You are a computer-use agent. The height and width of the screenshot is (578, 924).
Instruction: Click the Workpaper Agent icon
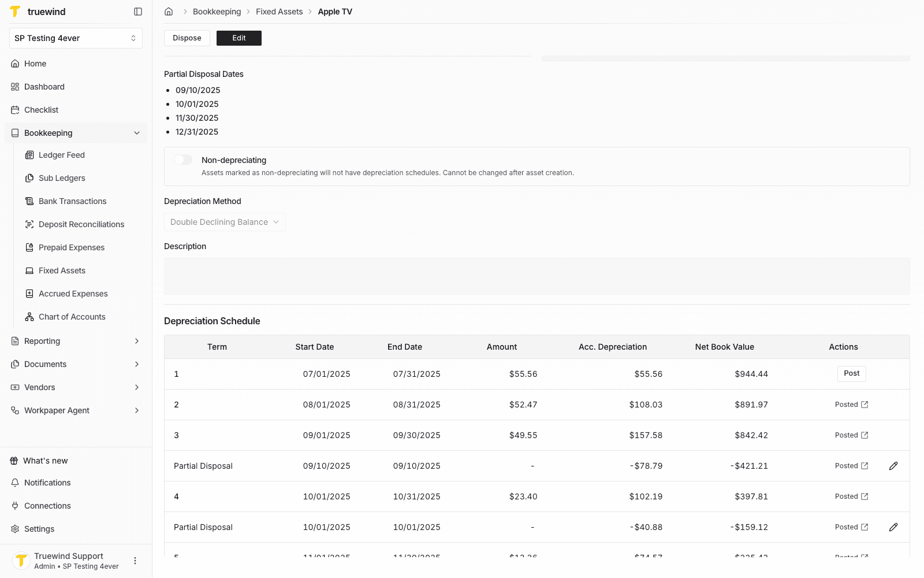15,410
